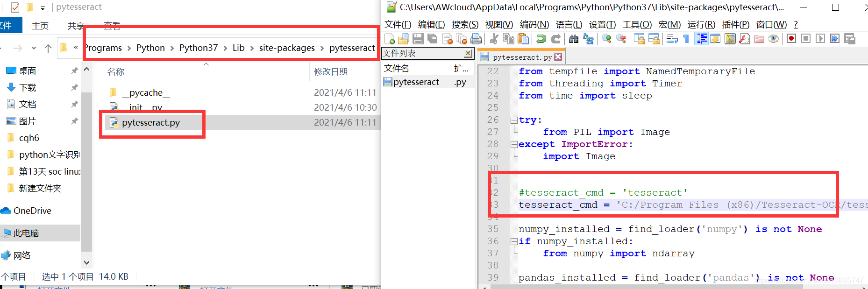This screenshot has height=289, width=868.
Task: Sort files by 修改日期 column
Action: point(331,72)
